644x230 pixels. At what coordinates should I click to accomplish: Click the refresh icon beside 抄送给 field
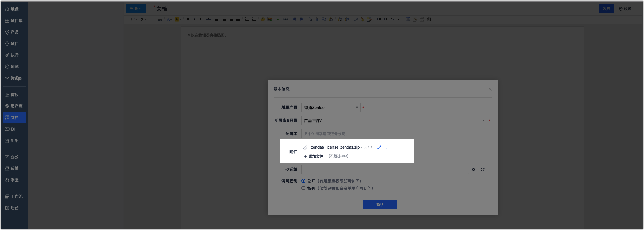482,170
